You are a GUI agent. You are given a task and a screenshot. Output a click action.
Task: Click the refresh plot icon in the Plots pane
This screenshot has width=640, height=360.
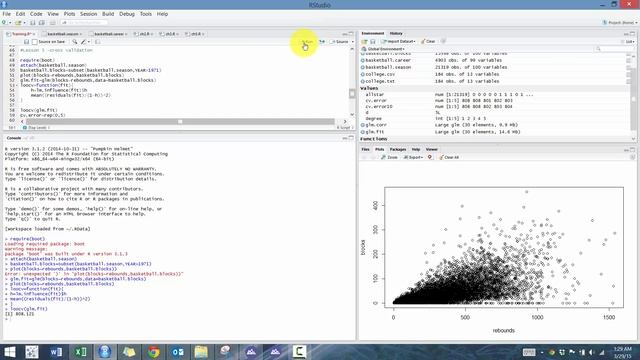632,157
